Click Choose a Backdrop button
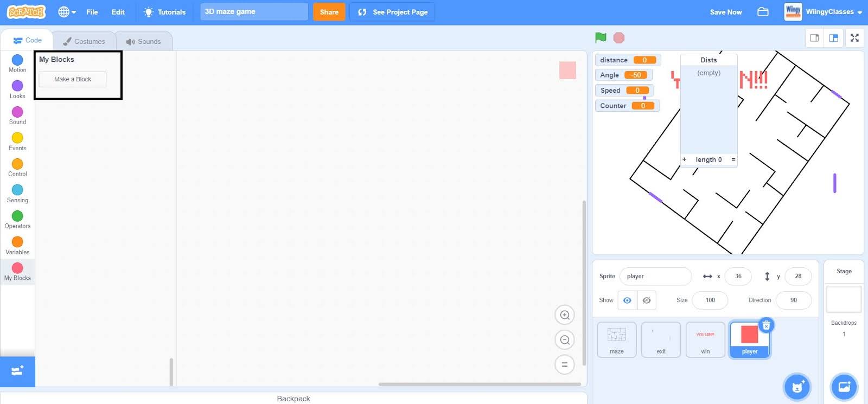868x404 pixels. (x=844, y=387)
